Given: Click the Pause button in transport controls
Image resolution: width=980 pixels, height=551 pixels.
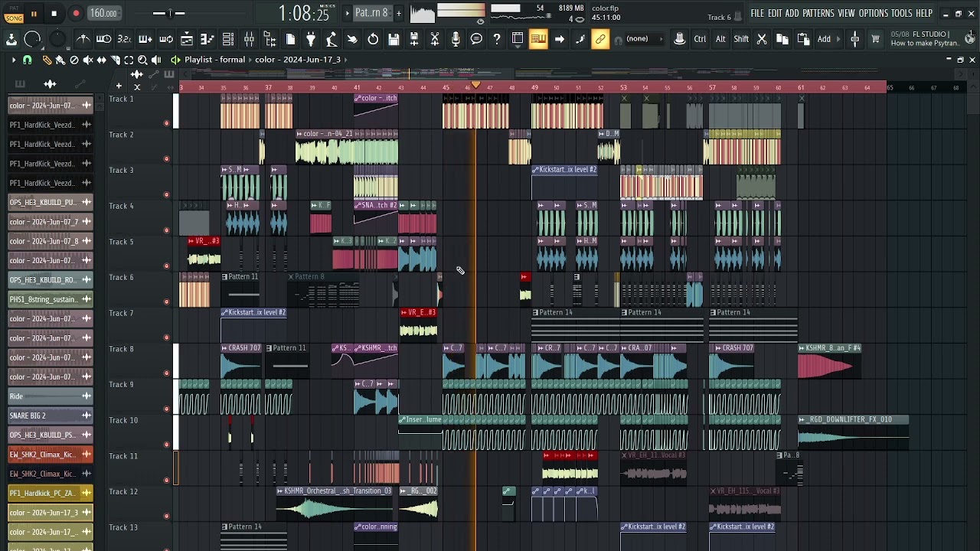Looking at the screenshot, I should [34, 13].
